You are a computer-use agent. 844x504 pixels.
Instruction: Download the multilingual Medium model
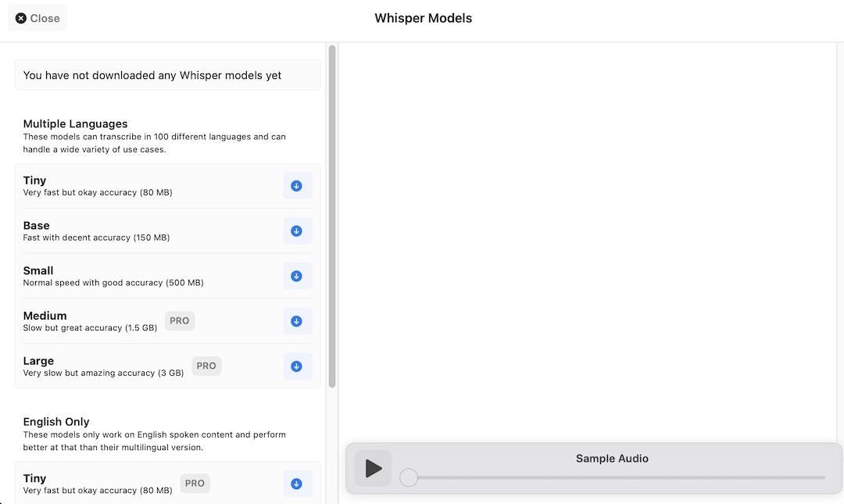[x=297, y=321]
